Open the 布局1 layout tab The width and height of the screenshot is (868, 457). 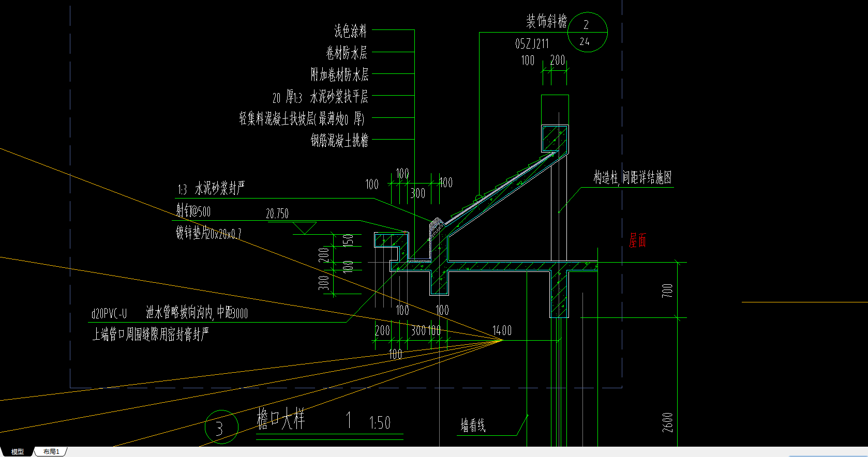click(x=51, y=452)
